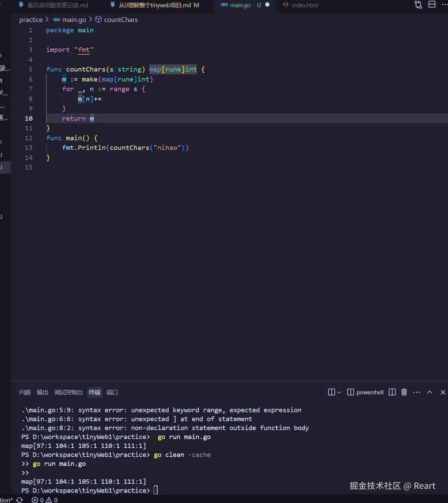
Task: Click the terminal input cursor at last prompt
Action: point(156,490)
